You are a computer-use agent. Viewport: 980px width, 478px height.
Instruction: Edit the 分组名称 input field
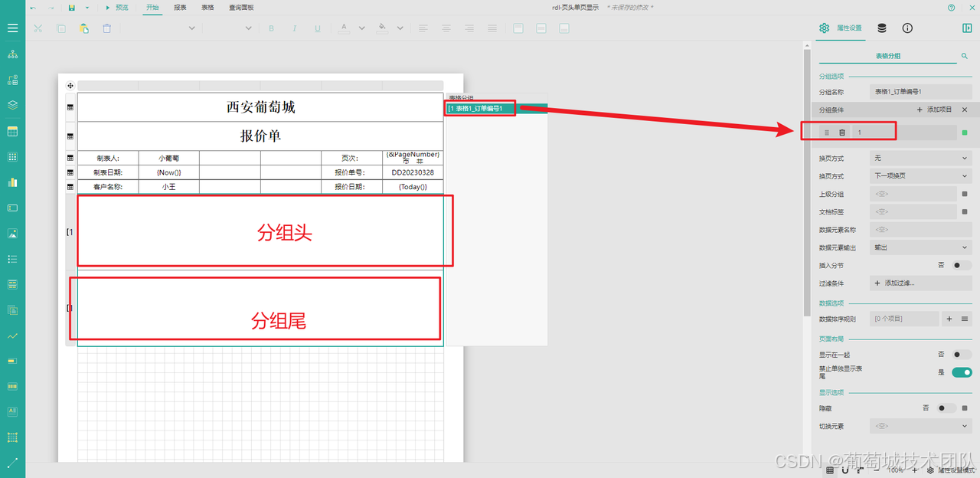921,92
